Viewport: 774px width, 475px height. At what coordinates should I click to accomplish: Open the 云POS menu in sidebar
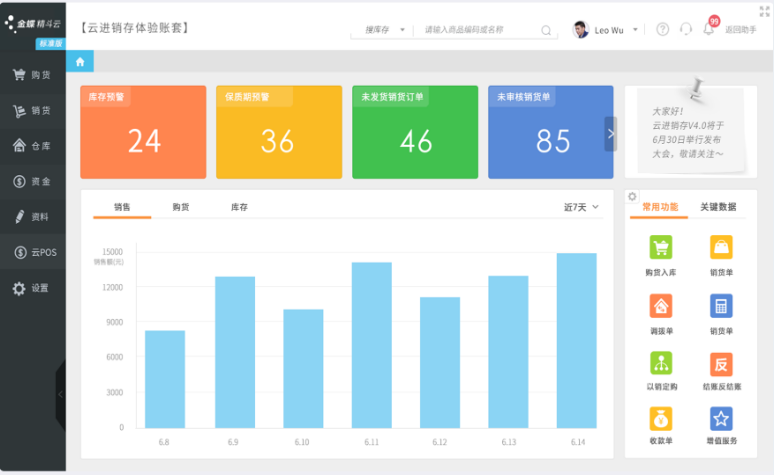pyautogui.click(x=33, y=252)
